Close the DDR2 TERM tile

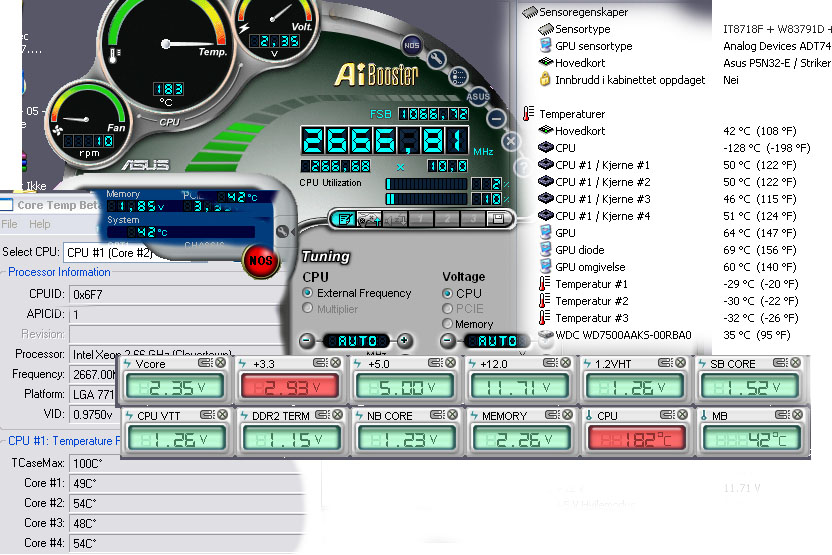click(x=337, y=414)
